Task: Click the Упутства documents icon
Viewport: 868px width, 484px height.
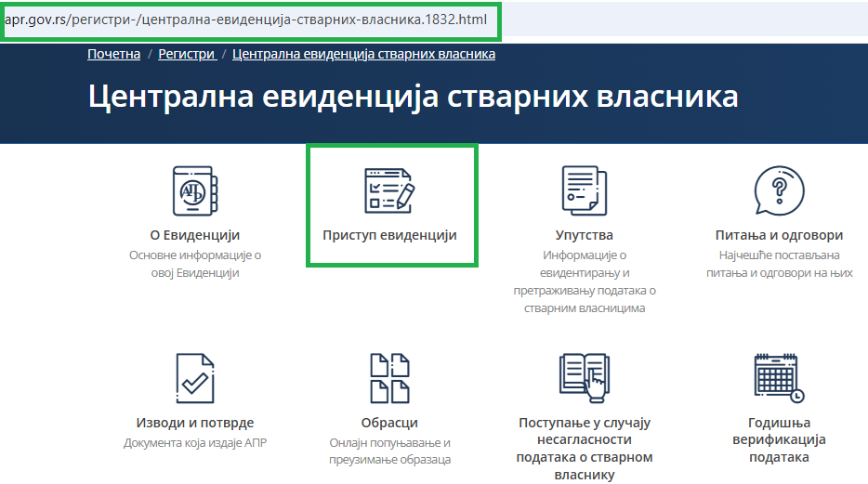Action: click(x=585, y=190)
